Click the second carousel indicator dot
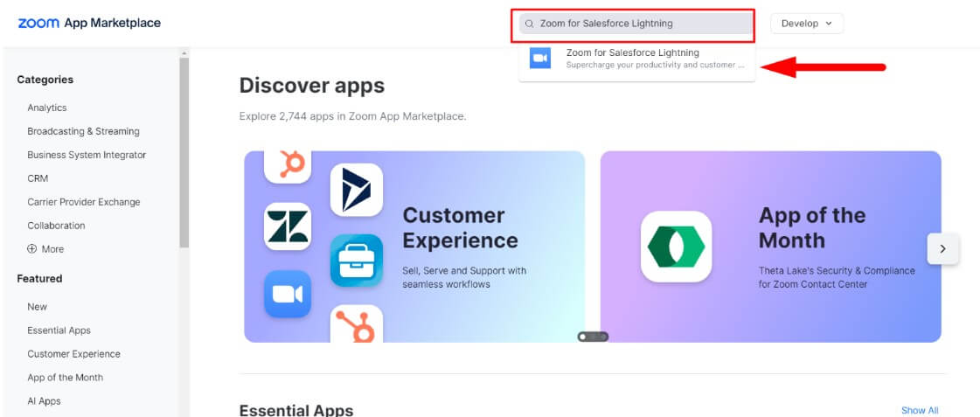This screenshot has width=980, height=417. point(593,337)
